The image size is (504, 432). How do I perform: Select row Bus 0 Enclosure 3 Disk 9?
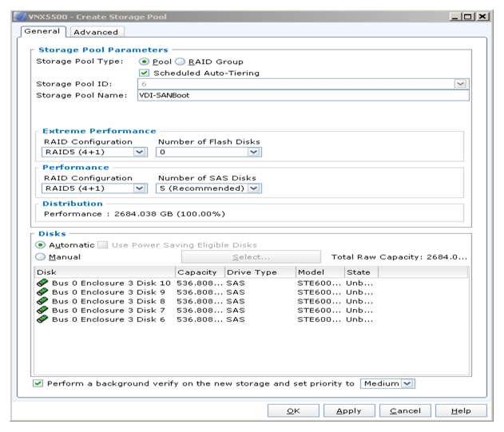coord(251,291)
